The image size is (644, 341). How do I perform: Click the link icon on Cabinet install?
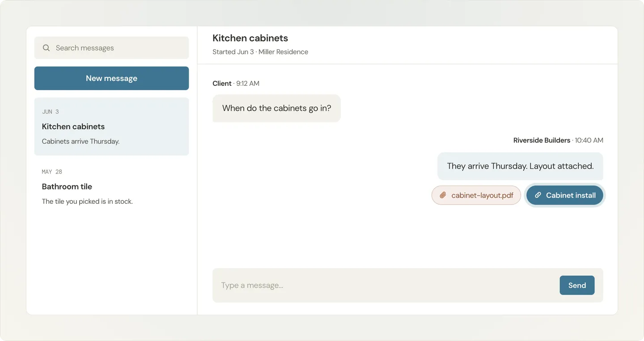538,195
